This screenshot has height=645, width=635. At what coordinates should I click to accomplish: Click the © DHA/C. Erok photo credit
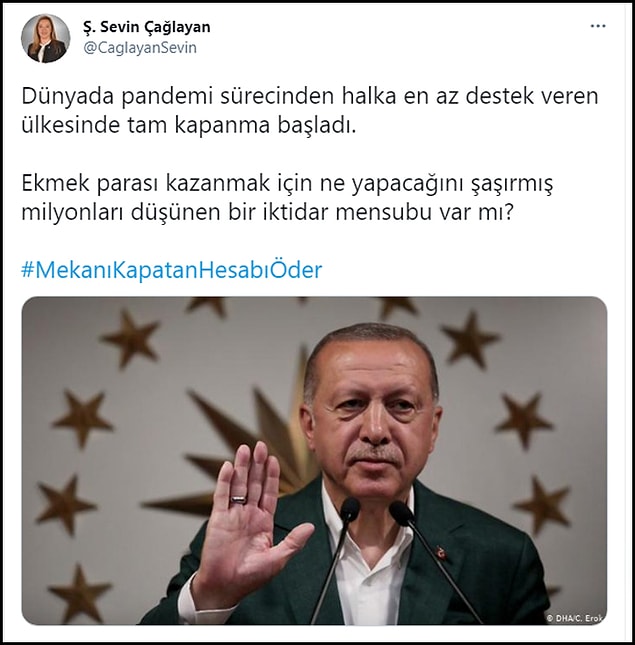575,617
